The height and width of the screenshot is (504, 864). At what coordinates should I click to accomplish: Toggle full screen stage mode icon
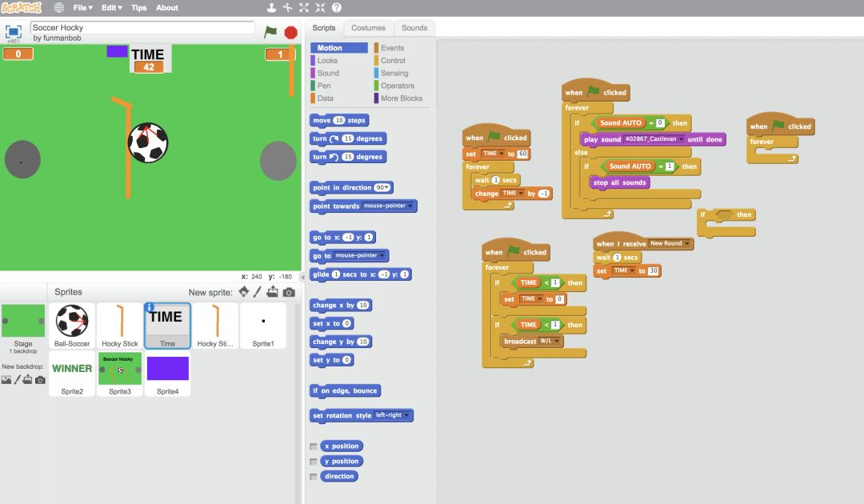click(13, 33)
